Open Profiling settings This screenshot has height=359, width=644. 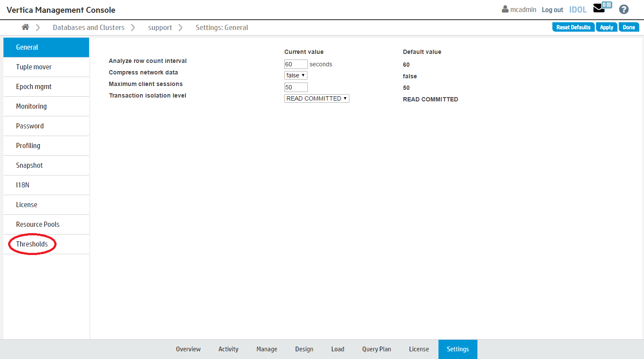46,145
